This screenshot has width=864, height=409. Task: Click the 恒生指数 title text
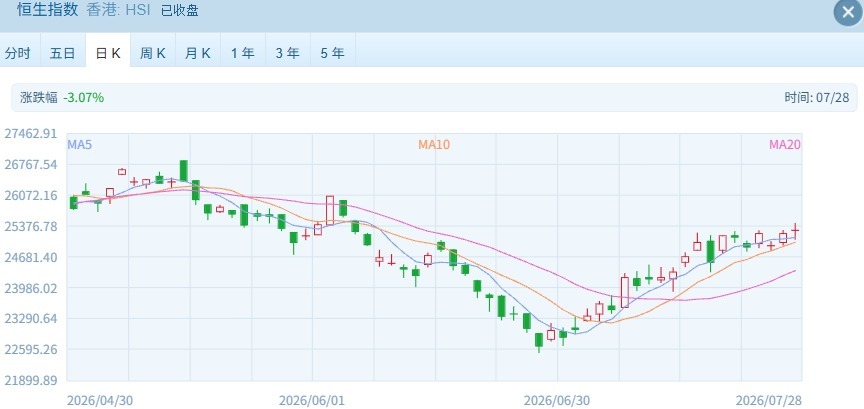(47, 10)
